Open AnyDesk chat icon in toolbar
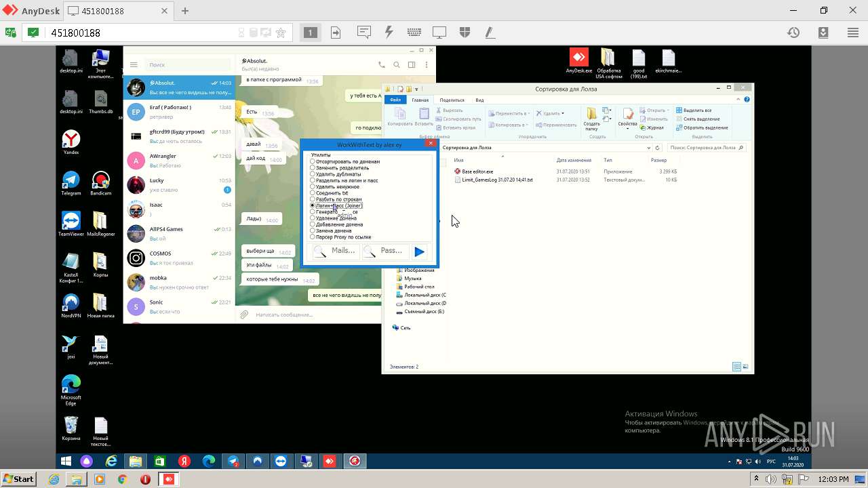 coord(364,33)
